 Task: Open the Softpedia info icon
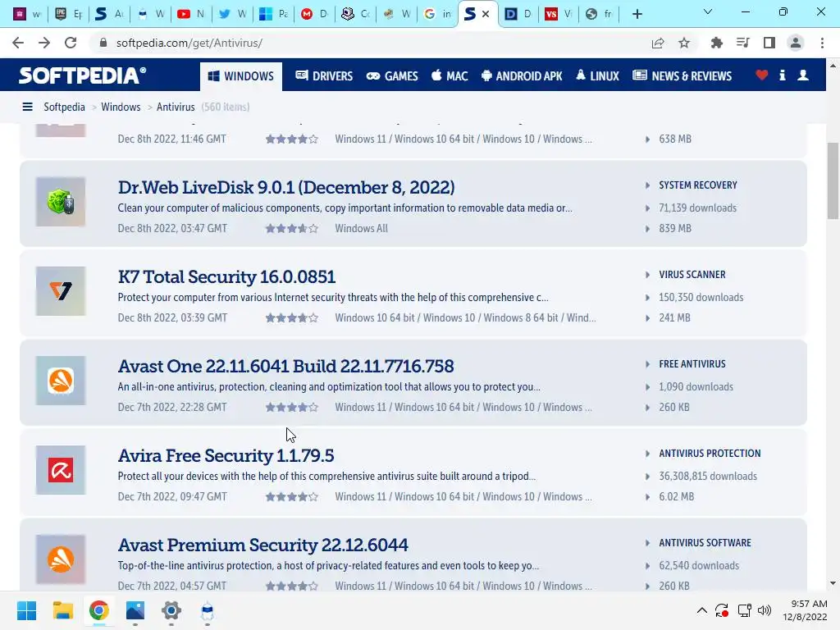783,75
